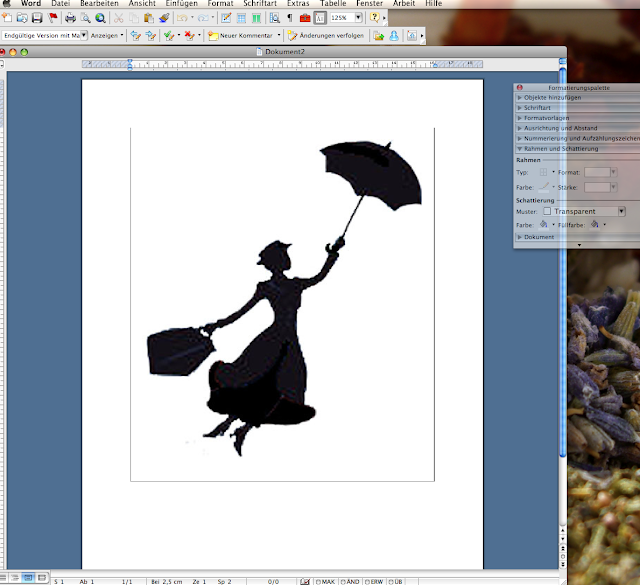Click the Previous change arrow icon
The image size is (640, 585).
(x=135, y=36)
